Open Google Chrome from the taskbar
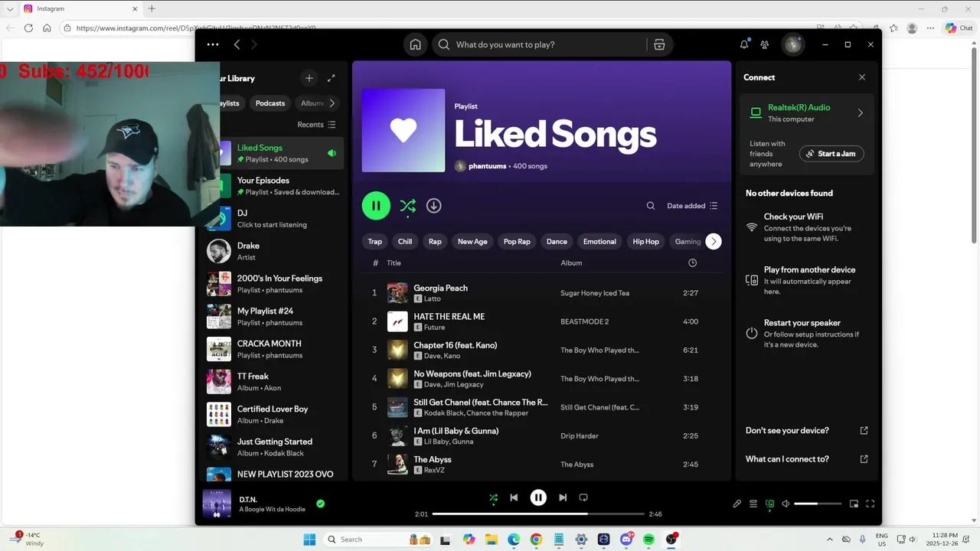 coord(536,540)
